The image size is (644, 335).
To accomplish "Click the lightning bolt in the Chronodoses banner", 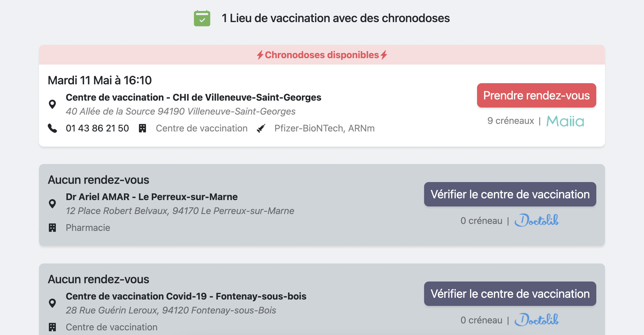I will [x=260, y=55].
